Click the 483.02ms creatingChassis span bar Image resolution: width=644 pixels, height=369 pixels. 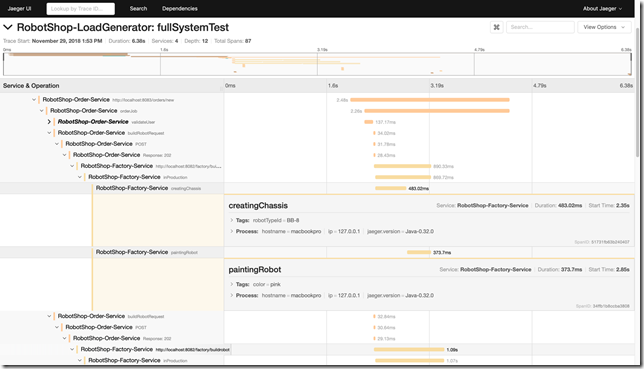click(391, 188)
